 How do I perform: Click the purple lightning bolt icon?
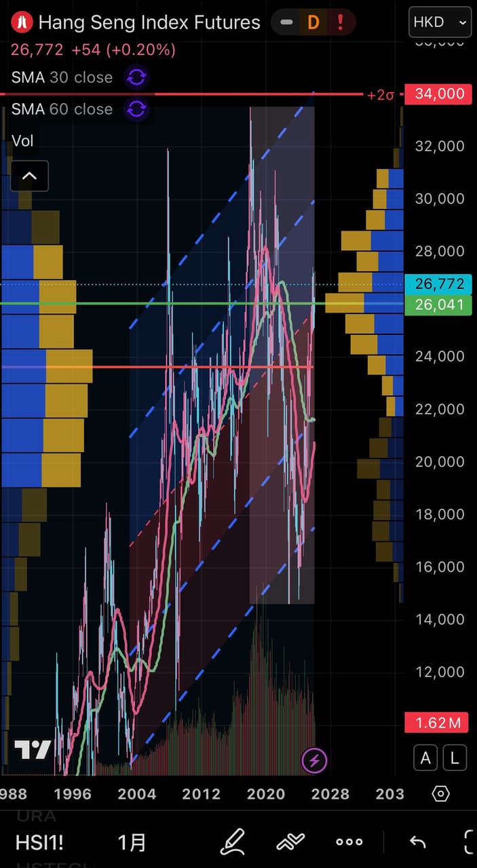tap(314, 761)
